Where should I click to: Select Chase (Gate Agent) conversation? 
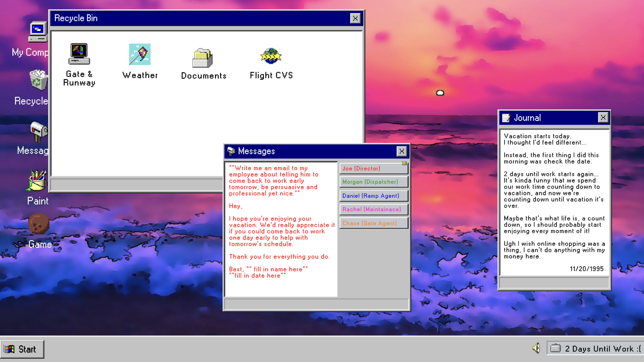374,223
